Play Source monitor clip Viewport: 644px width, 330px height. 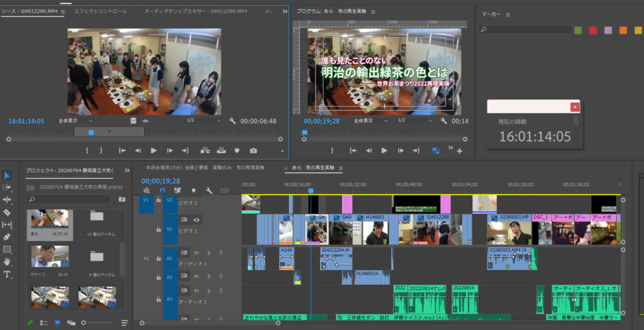click(153, 151)
